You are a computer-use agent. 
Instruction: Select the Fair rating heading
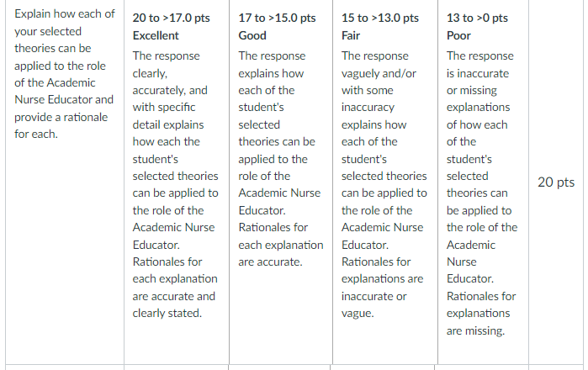coord(351,35)
